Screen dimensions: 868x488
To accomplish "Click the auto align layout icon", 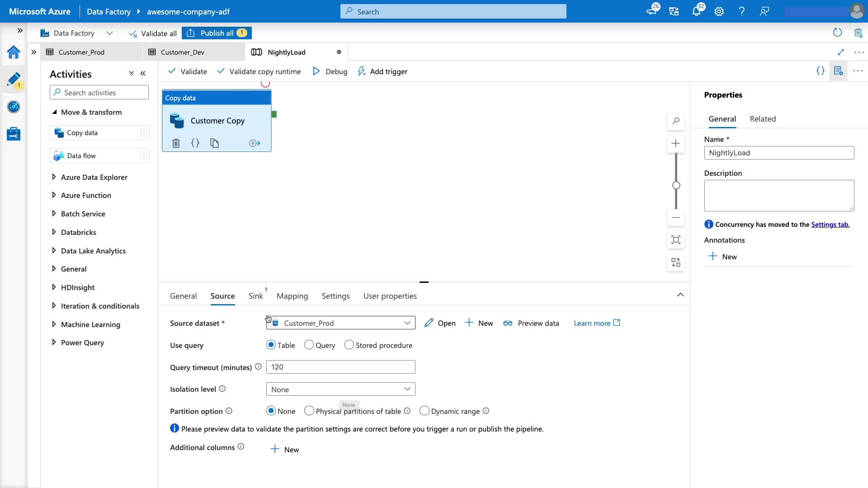I will pyautogui.click(x=676, y=263).
